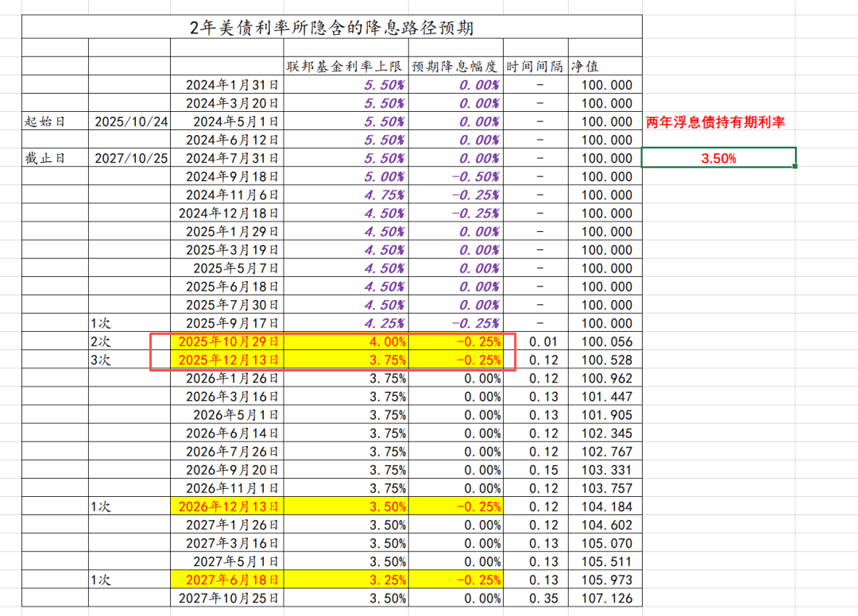
Task: Select the date cell 2024年1月31日
Action: (226, 85)
